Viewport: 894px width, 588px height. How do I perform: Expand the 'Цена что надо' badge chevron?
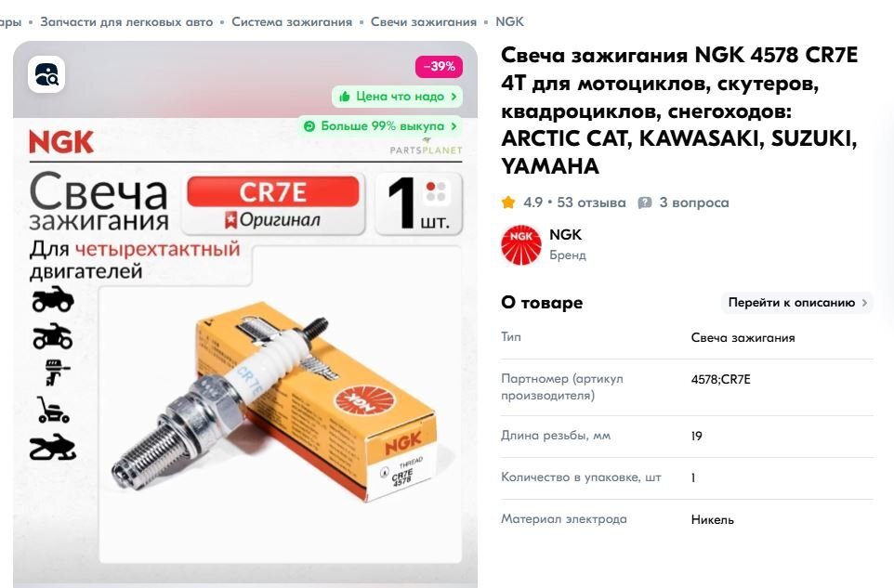454,97
